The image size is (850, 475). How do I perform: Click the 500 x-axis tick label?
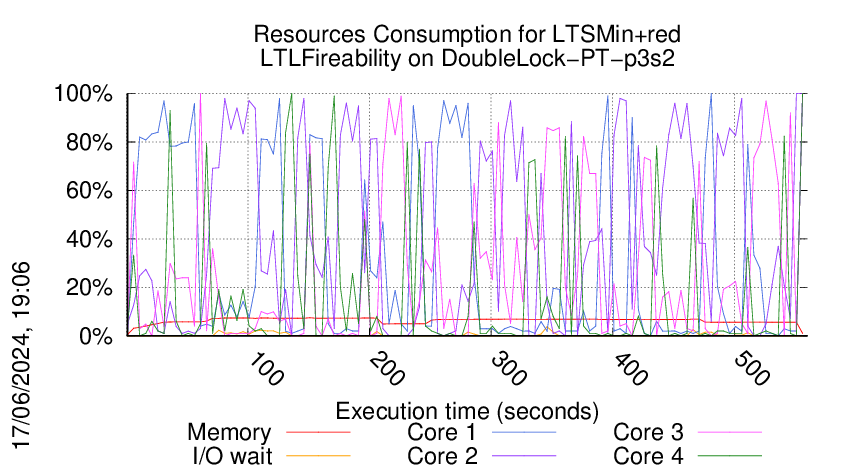coord(752,369)
